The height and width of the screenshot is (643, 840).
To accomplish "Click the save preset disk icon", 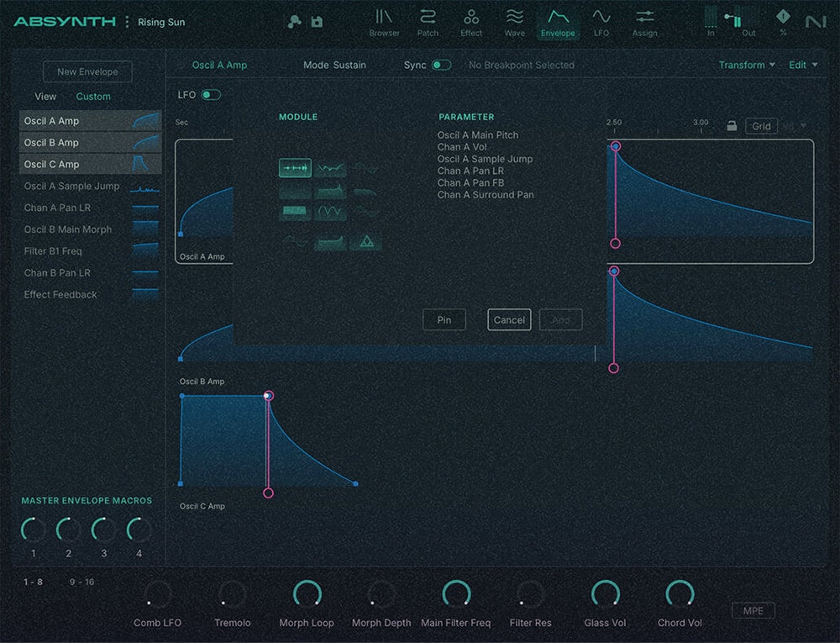I will [x=317, y=22].
